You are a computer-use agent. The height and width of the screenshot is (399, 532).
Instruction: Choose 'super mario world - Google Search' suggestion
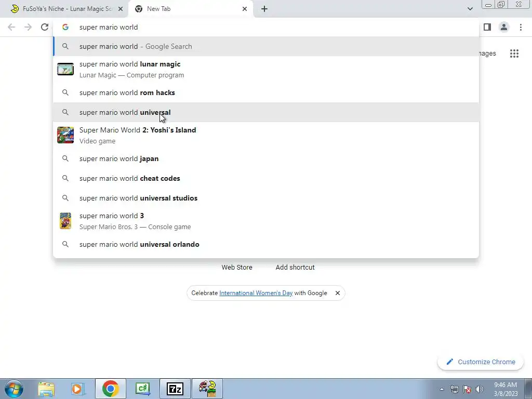(x=266, y=46)
